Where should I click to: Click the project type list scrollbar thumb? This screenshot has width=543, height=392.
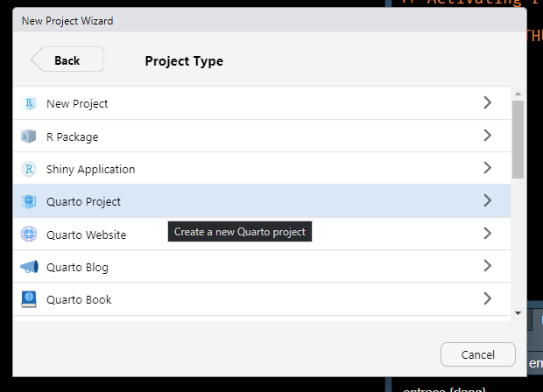point(518,139)
